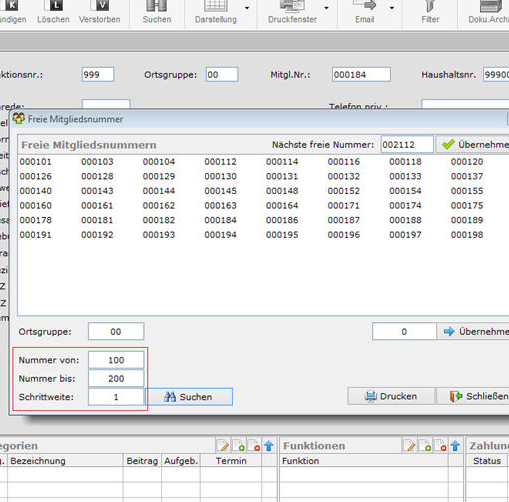Click the delete-entry icon in the Kategorien panel
Image resolution: width=509 pixels, height=502 pixels.
[x=254, y=445]
